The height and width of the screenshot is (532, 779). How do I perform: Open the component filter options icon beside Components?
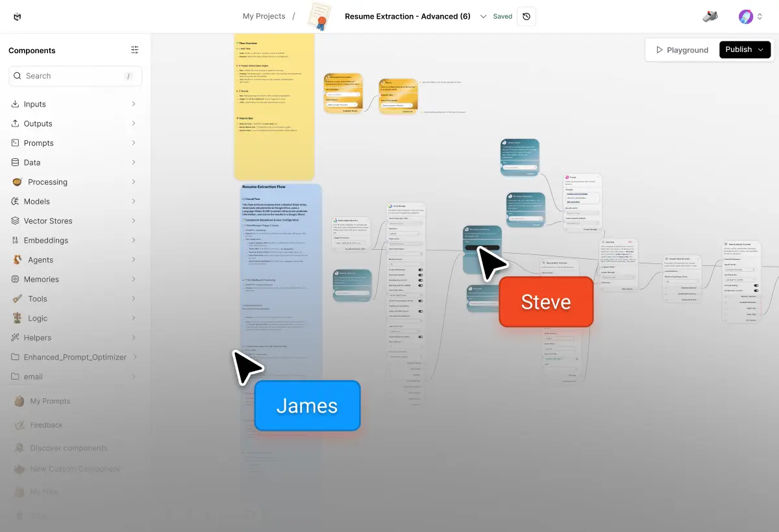tap(134, 49)
